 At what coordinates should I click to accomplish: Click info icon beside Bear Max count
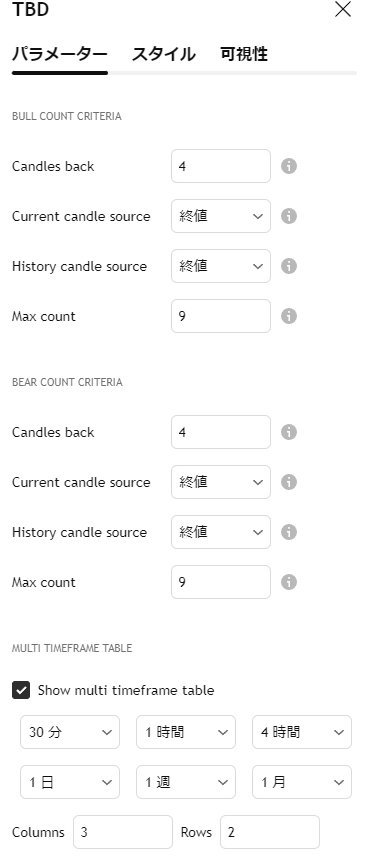[x=289, y=582]
